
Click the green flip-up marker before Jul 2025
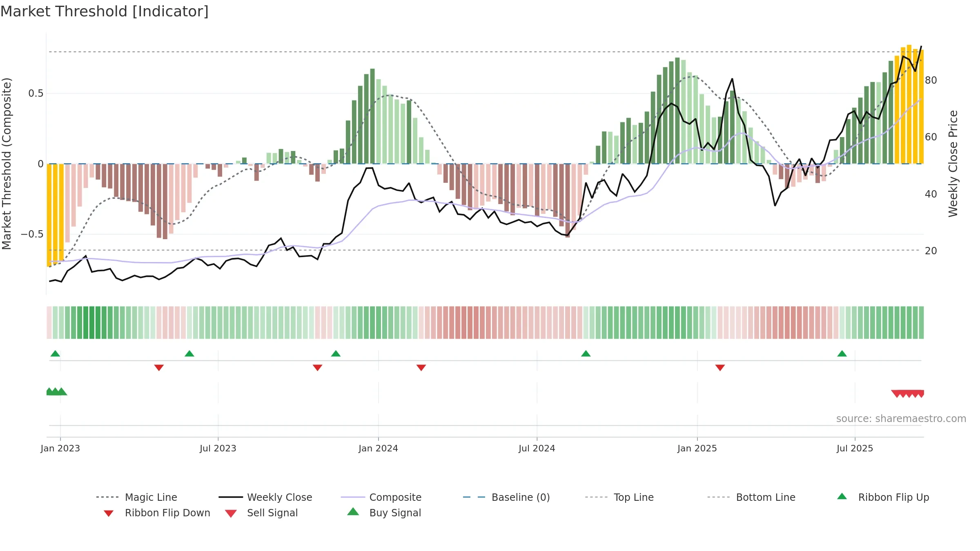[842, 353]
